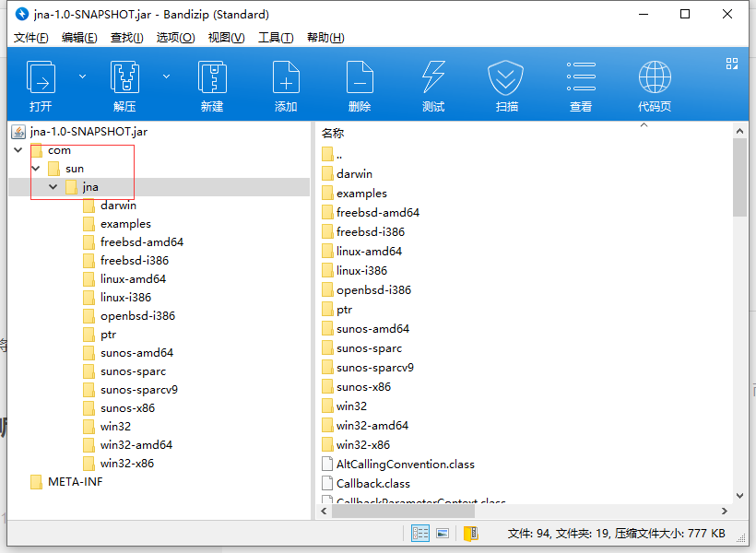Click the sunos-sparc folder icon in the file list
The height and width of the screenshot is (553, 756).
327,347
